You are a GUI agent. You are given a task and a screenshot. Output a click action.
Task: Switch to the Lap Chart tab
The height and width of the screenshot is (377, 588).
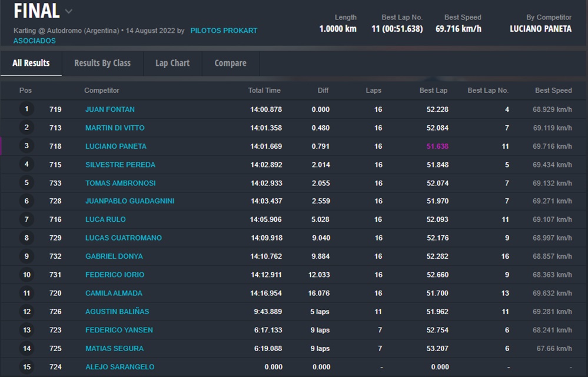pyautogui.click(x=172, y=63)
